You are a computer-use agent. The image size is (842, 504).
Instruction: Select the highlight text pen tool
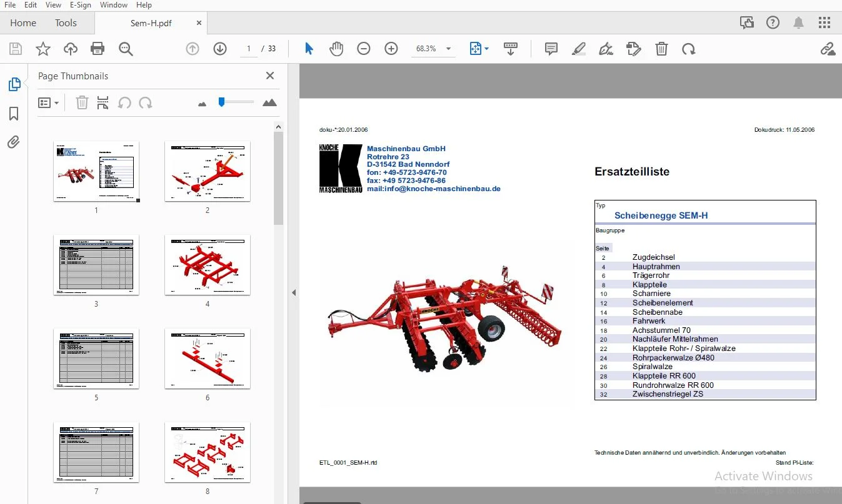point(579,49)
